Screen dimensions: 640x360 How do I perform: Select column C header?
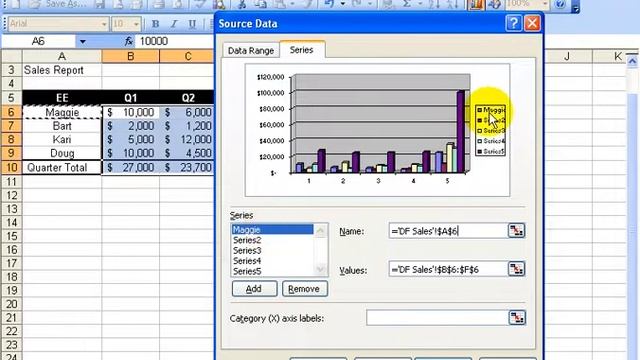(x=188, y=56)
